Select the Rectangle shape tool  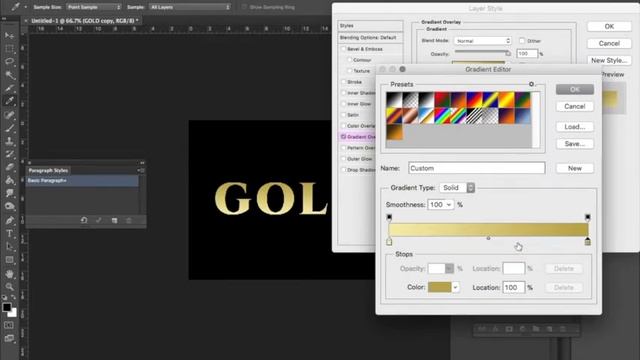9,260
